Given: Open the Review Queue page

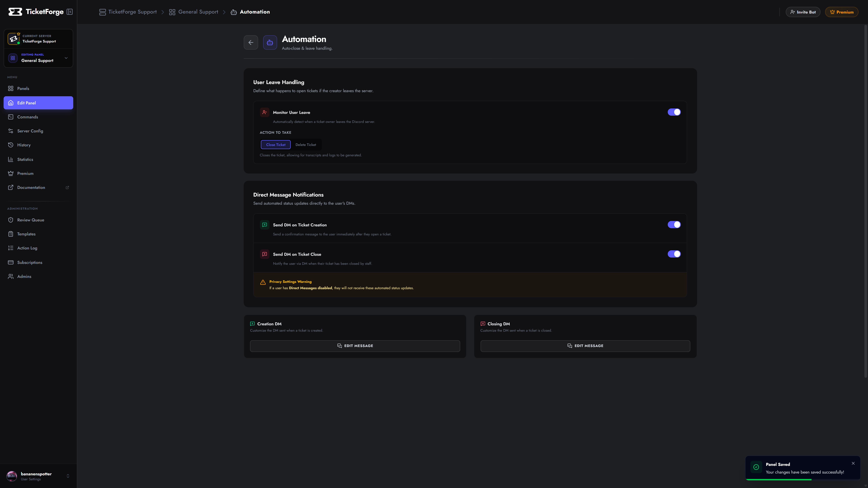Looking at the screenshot, I should (x=38, y=220).
